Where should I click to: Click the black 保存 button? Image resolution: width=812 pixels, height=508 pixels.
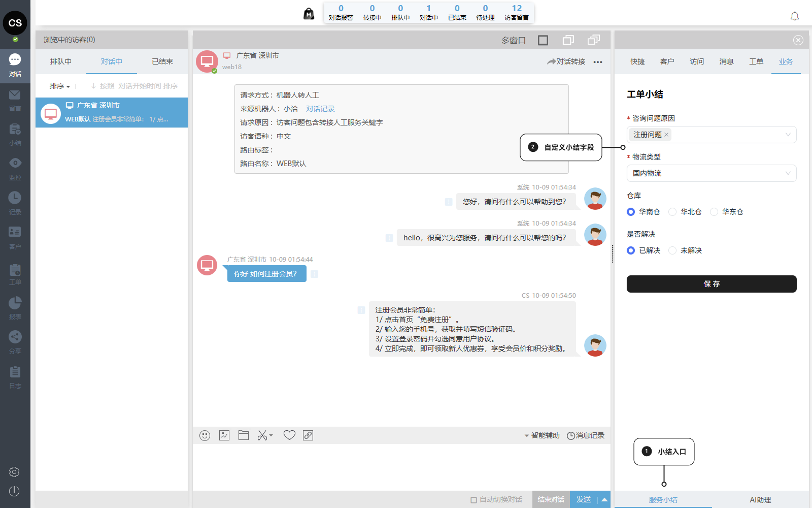point(711,284)
